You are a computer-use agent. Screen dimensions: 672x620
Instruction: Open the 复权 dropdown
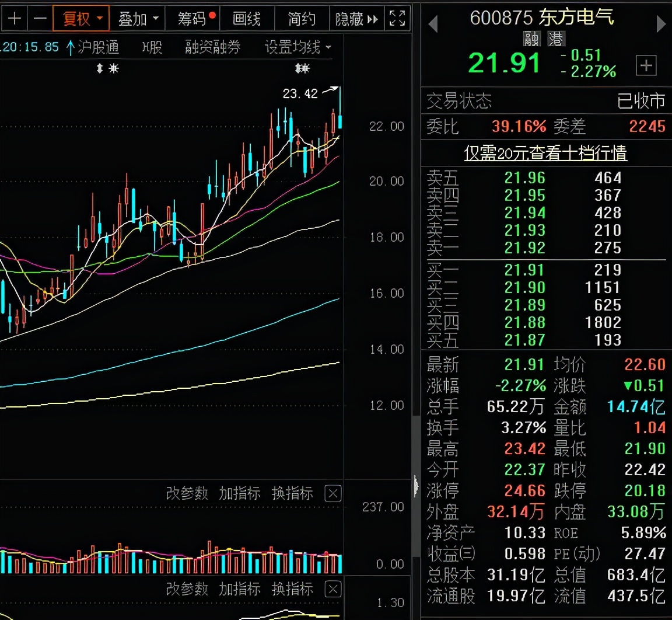[x=81, y=19]
